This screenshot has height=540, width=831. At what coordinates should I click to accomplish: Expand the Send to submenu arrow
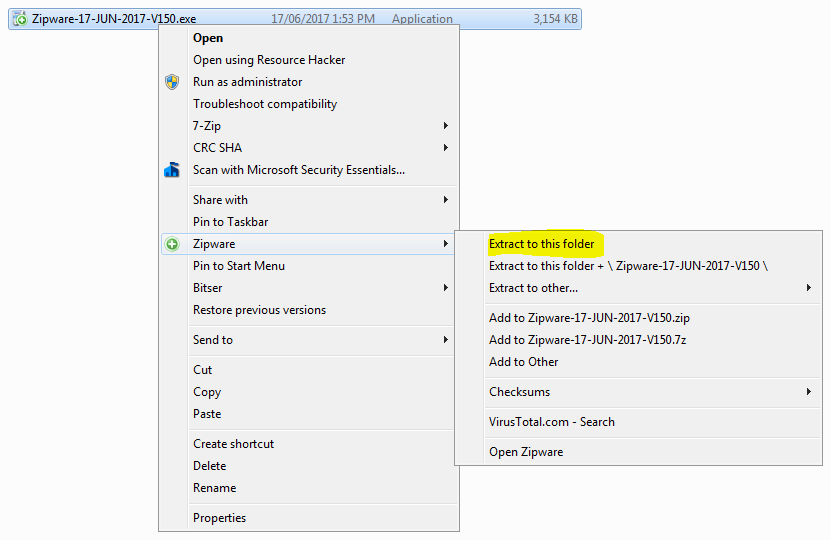click(x=446, y=340)
